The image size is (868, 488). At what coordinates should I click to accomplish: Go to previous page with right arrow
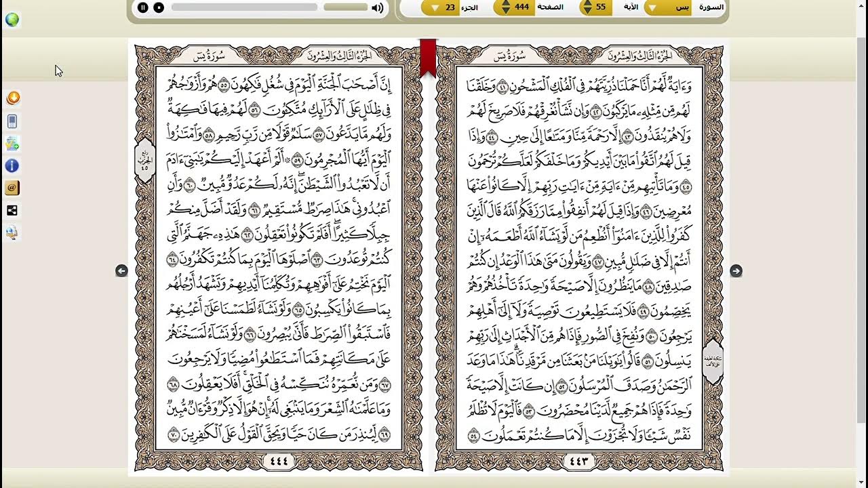736,271
